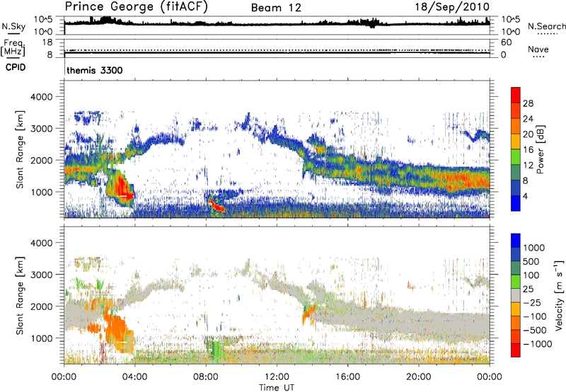This screenshot has width=566, height=392.
Task: Click the red high-power echo patch near 03:00
Action: (121, 189)
